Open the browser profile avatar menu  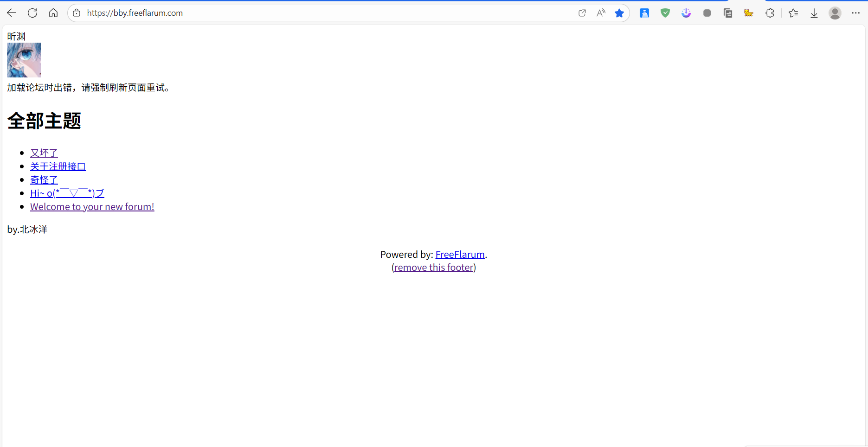pos(835,13)
